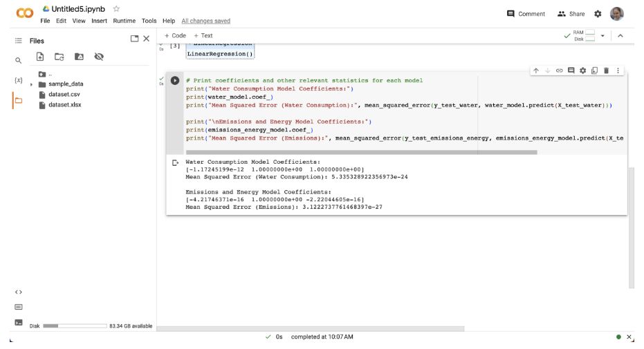Open search in left sidebar
Viewport: 644px width, 349px height.
click(x=19, y=61)
